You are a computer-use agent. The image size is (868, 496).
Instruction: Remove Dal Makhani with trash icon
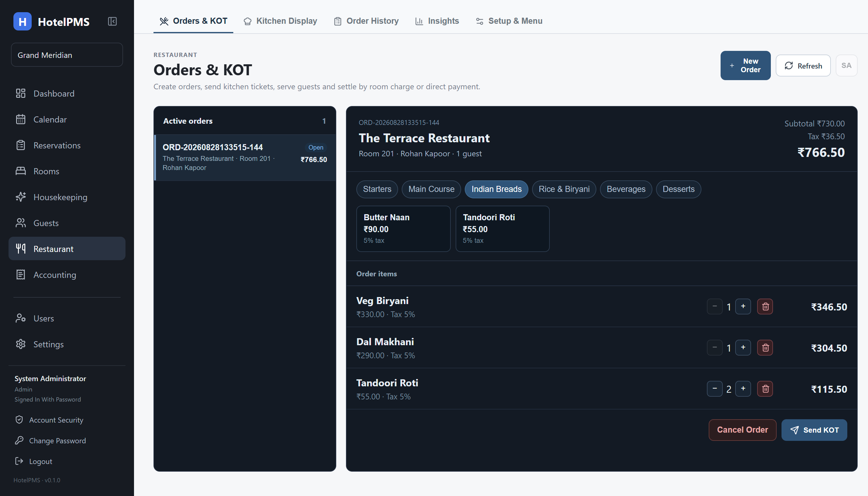pyautogui.click(x=765, y=347)
